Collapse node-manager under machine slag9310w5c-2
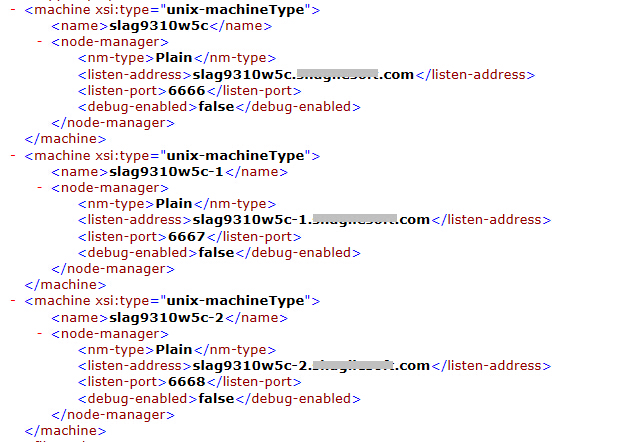This screenshot has height=442, width=640. 40,333
